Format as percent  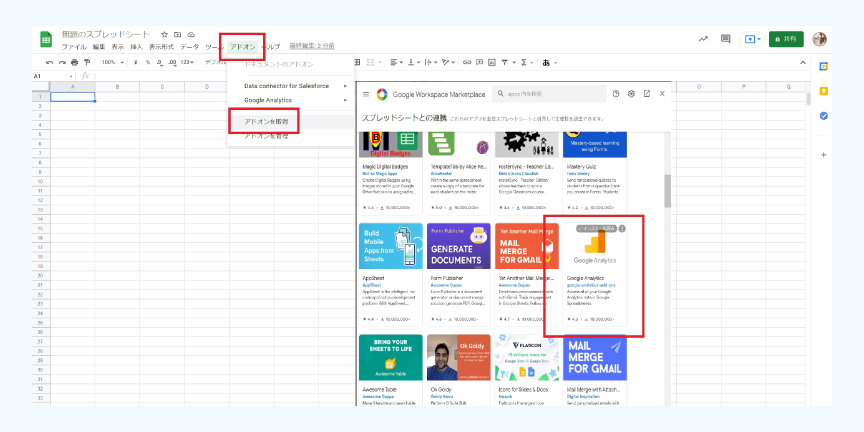pos(148,62)
